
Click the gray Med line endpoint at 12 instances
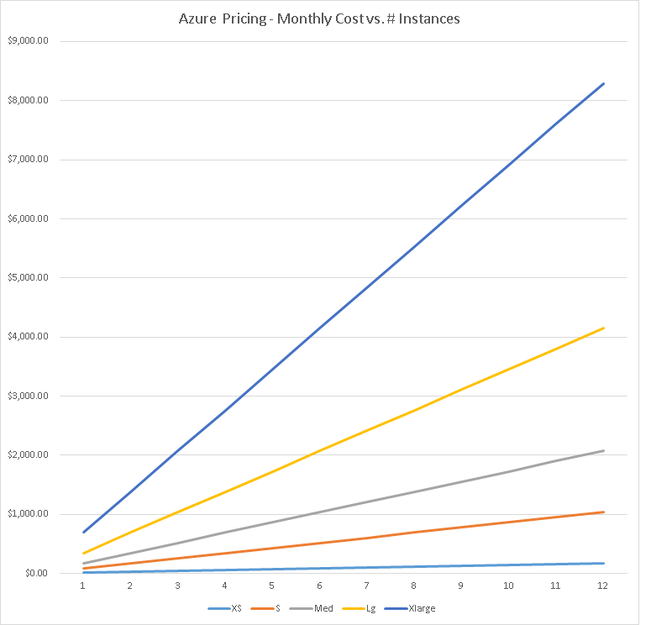(603, 450)
